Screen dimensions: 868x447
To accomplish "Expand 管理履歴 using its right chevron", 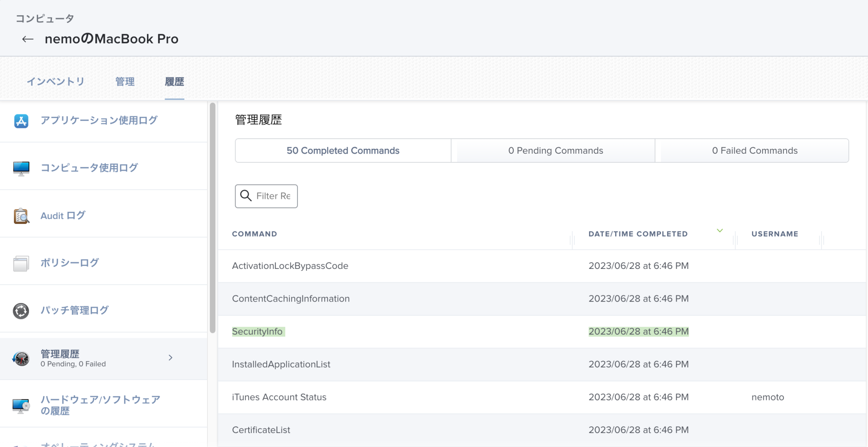I will [x=170, y=358].
